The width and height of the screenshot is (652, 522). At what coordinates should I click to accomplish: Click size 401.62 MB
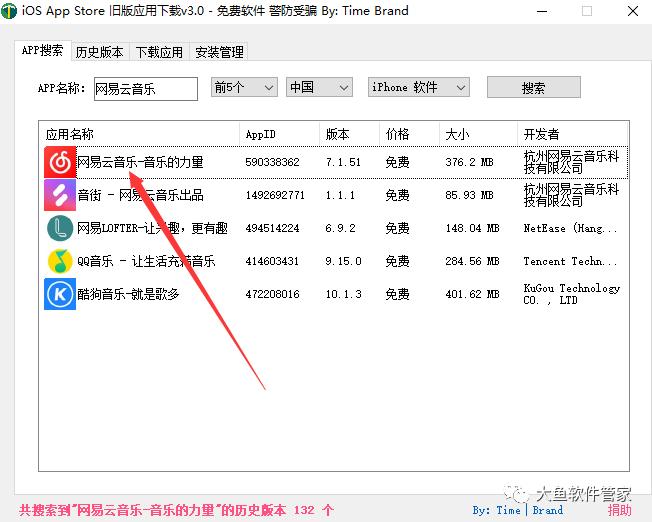pos(472,294)
